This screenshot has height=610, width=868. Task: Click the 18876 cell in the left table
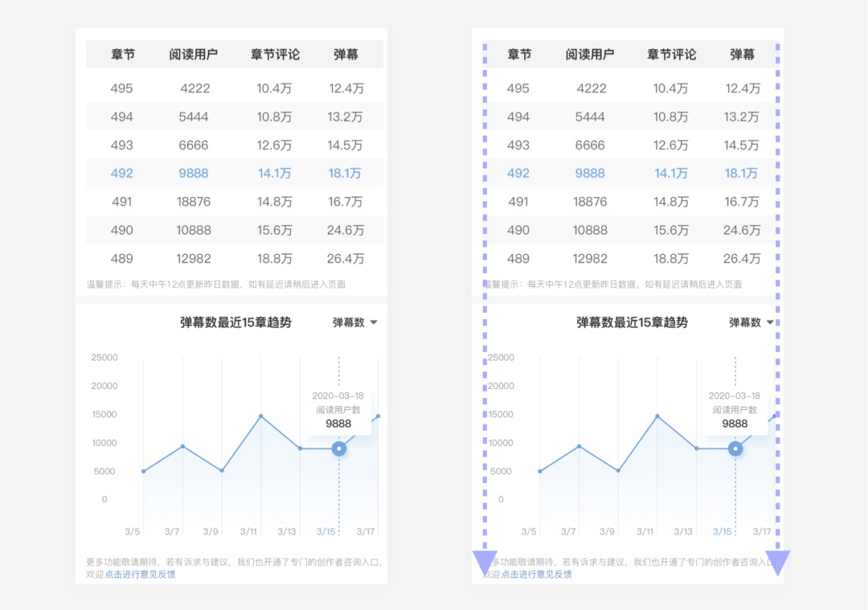(x=194, y=202)
